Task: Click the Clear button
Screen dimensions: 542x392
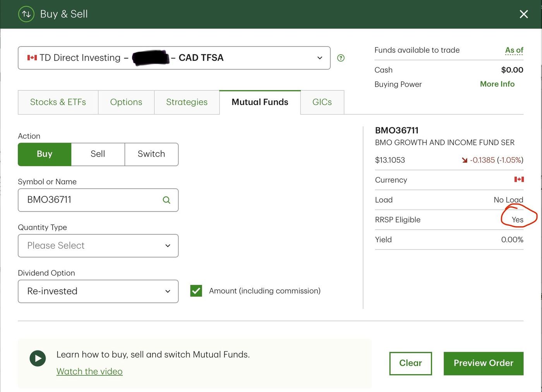Action: [x=411, y=363]
